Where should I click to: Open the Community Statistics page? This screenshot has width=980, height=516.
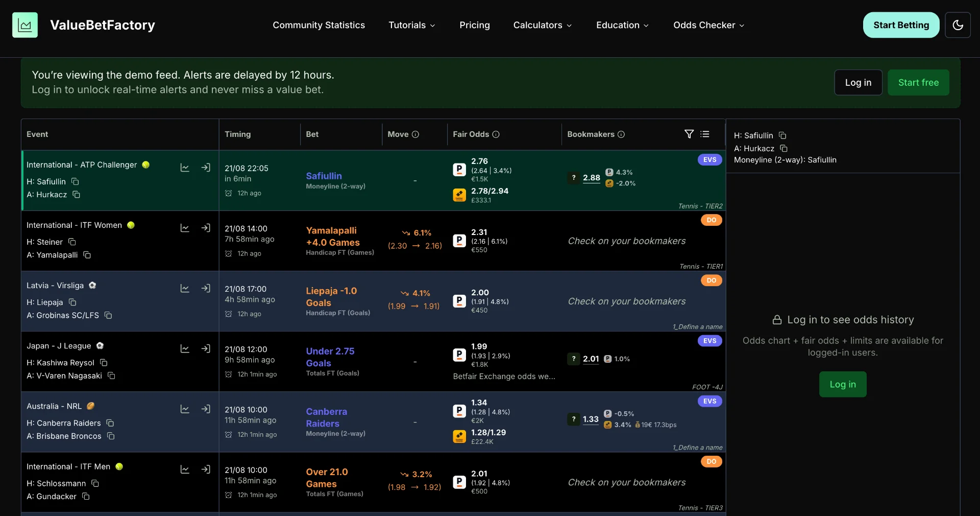(318, 25)
